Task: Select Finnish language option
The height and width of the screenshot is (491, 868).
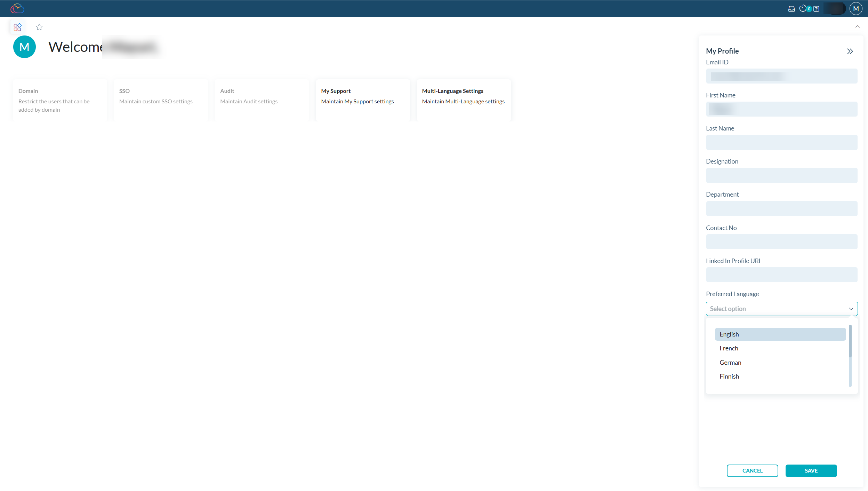Action: pos(729,376)
